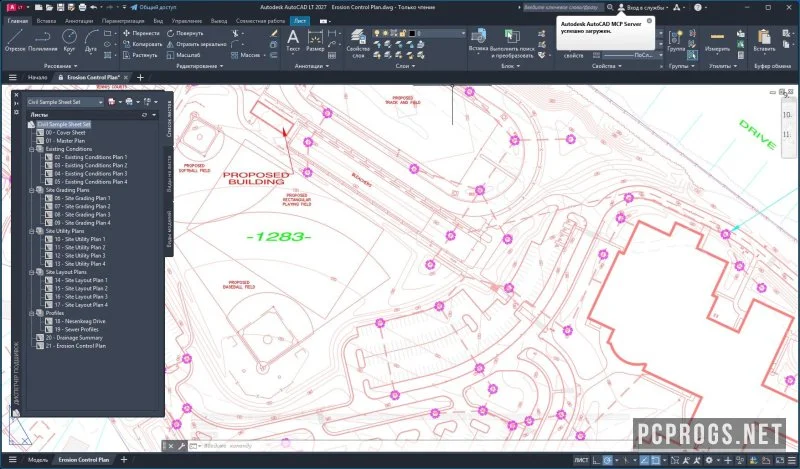Select the Круг circle tool

(x=69, y=40)
